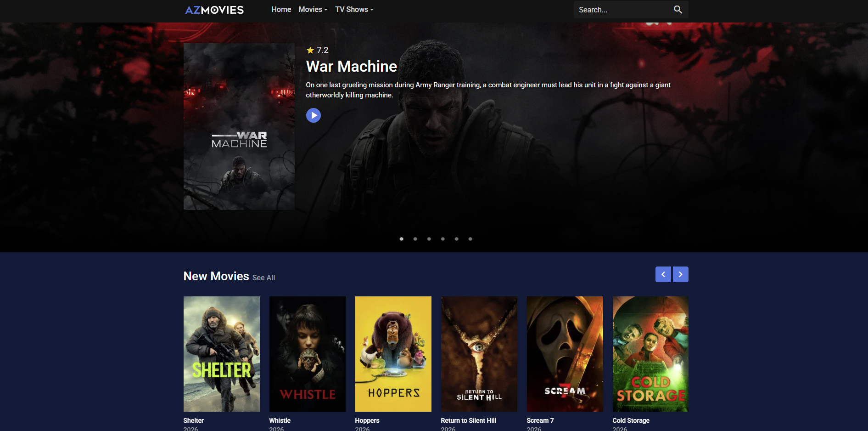The height and width of the screenshot is (431, 868).
Task: Click the next arrow in New Movies
Action: click(680, 274)
